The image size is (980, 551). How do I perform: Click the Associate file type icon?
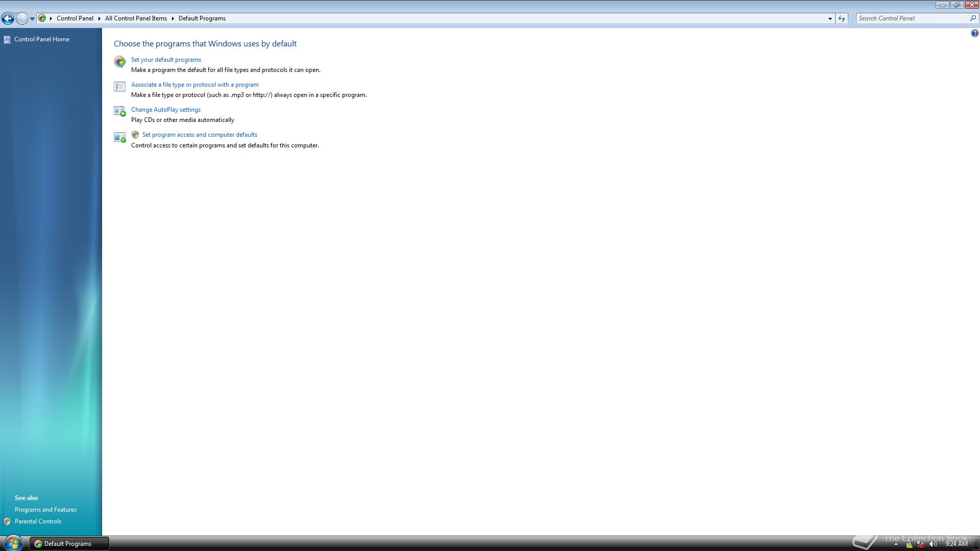pyautogui.click(x=119, y=87)
